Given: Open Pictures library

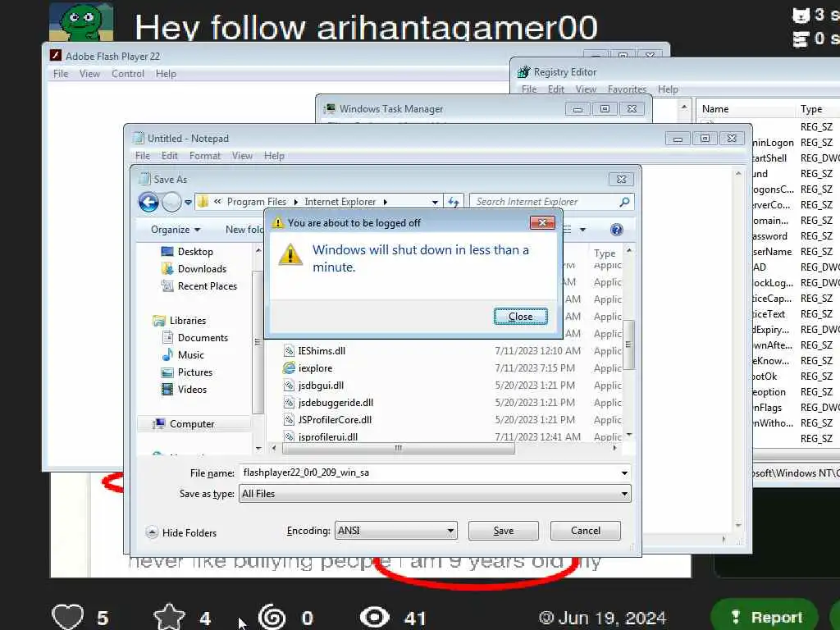Looking at the screenshot, I should (195, 372).
